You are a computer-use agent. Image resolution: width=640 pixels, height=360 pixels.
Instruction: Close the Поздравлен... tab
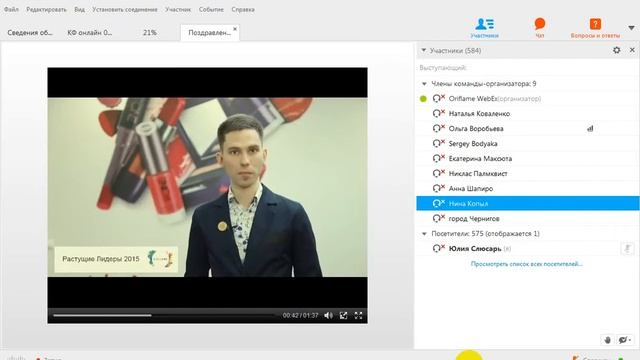(235, 29)
